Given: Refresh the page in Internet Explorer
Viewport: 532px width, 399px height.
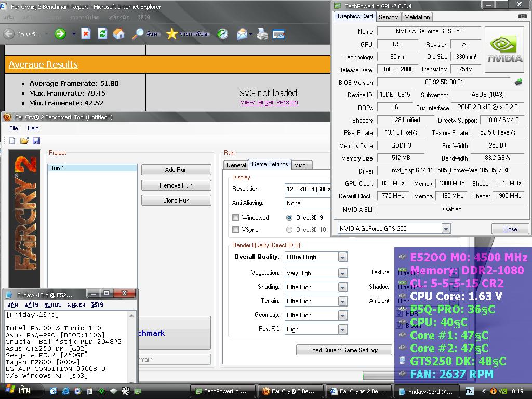Looking at the screenshot, I should tap(102, 34).
